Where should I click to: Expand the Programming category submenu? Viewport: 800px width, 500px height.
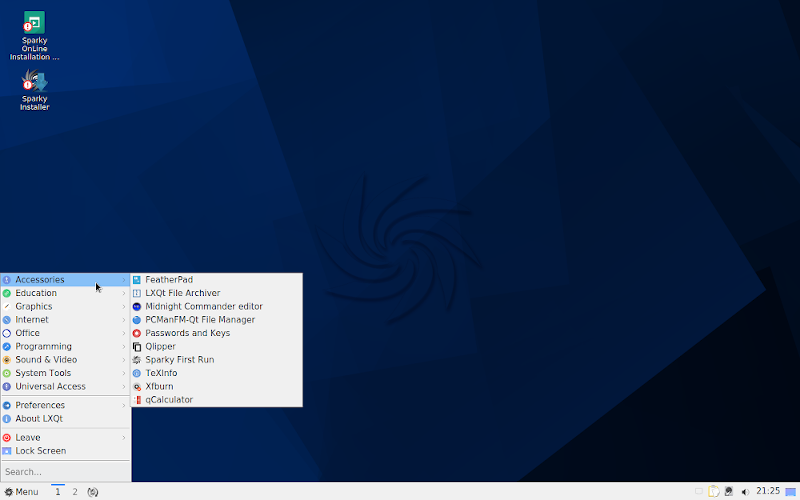[x=65, y=346]
